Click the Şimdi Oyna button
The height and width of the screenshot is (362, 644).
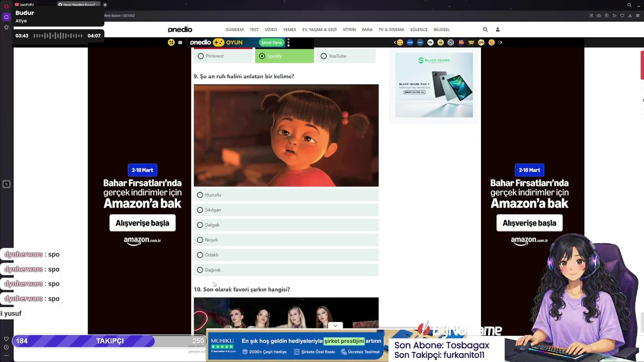pyautogui.click(x=271, y=42)
